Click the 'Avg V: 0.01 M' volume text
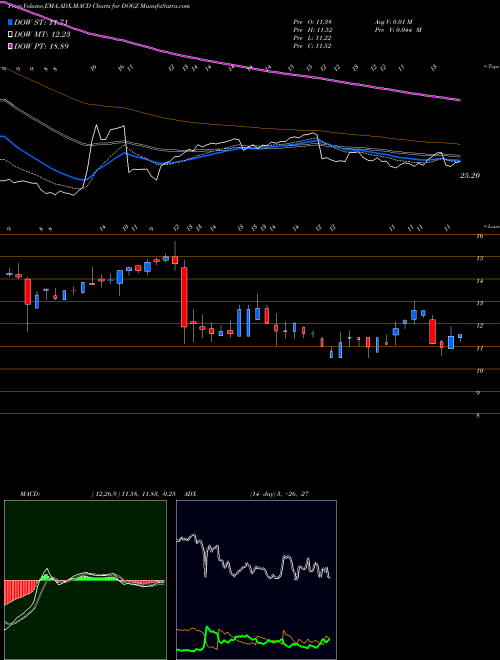500x660 pixels. [x=395, y=22]
